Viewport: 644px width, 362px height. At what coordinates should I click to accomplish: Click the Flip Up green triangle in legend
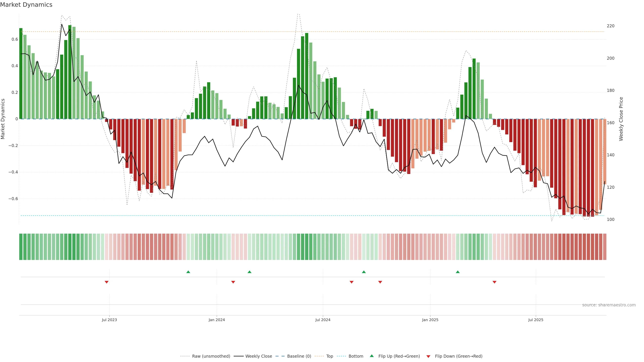pyautogui.click(x=372, y=356)
